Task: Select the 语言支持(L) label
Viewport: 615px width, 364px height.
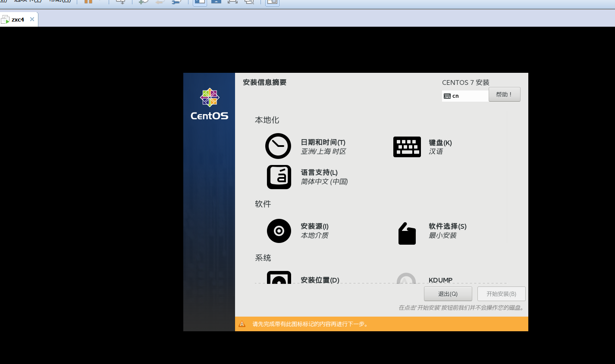Action: (x=319, y=172)
